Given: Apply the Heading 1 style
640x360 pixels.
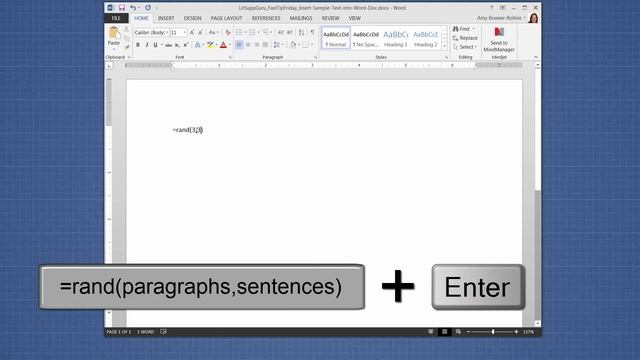Looking at the screenshot, I should click(396, 38).
